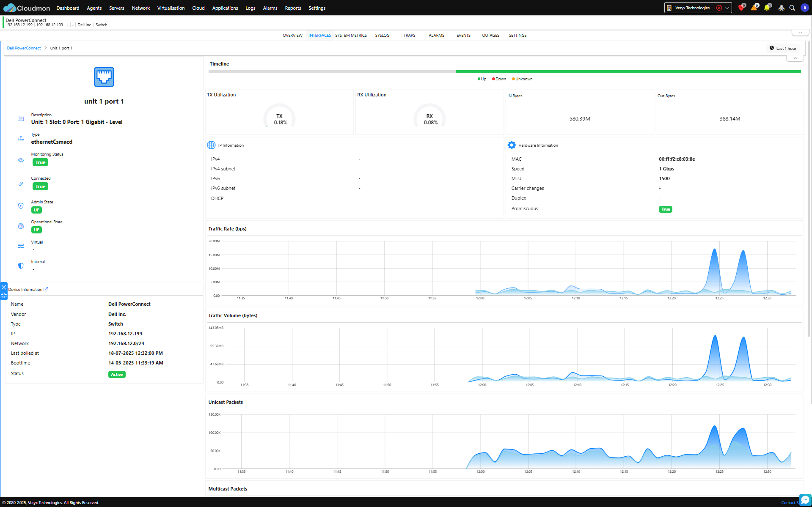Open the user profile avatar R
This screenshot has width=812, height=507.
(x=804, y=8)
